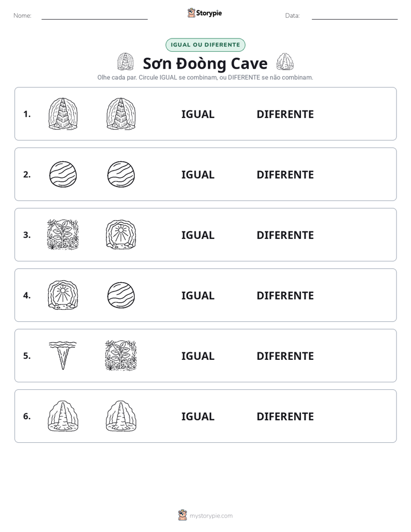
Task: Choose DIFERENTE for pair 3
Action: point(285,235)
